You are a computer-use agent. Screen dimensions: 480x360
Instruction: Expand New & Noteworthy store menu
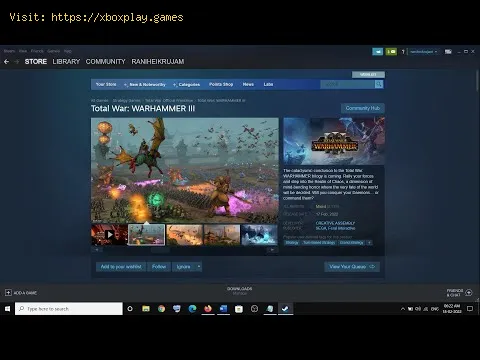pyautogui.click(x=145, y=85)
